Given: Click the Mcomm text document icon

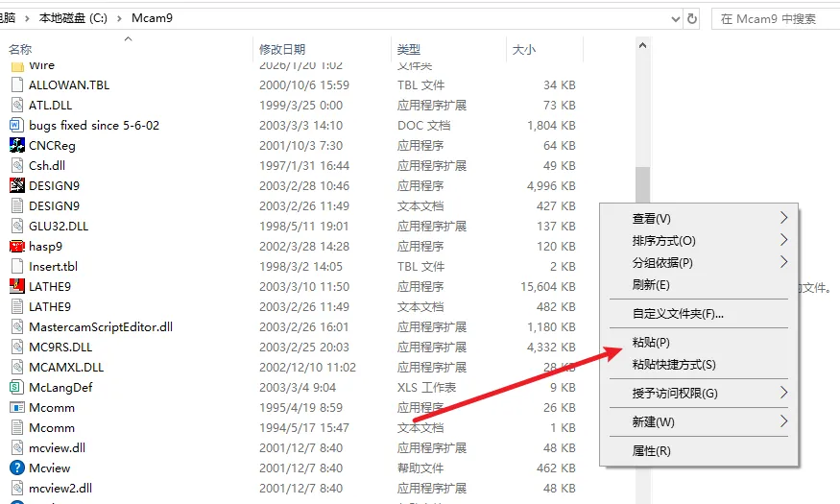Looking at the screenshot, I should [17, 428].
